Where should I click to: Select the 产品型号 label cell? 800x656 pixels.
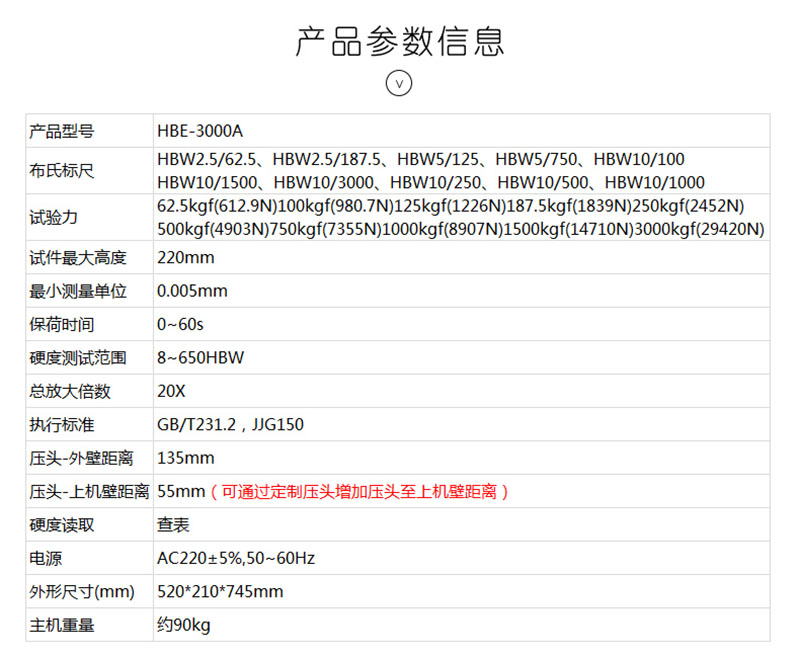click(62, 131)
